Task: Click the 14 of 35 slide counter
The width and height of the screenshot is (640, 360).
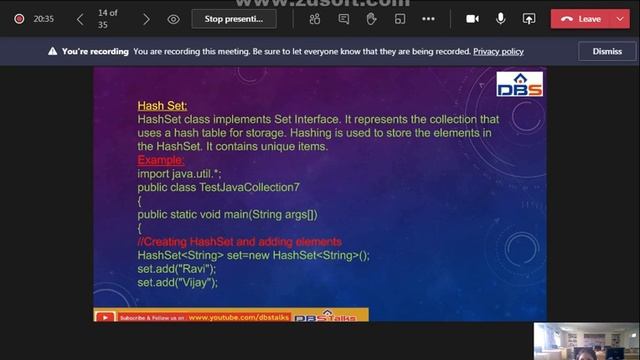Action: [x=107, y=19]
